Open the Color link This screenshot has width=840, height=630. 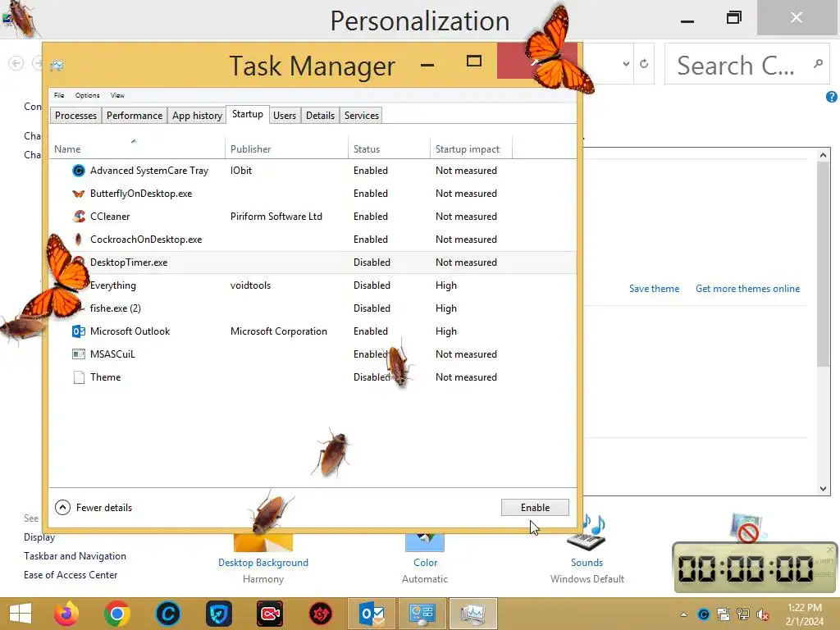click(x=426, y=563)
